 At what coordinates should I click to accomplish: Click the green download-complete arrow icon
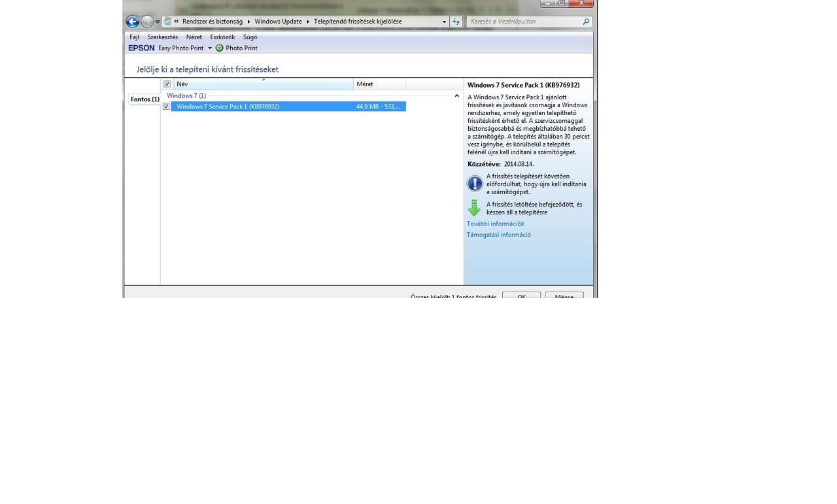[474, 208]
